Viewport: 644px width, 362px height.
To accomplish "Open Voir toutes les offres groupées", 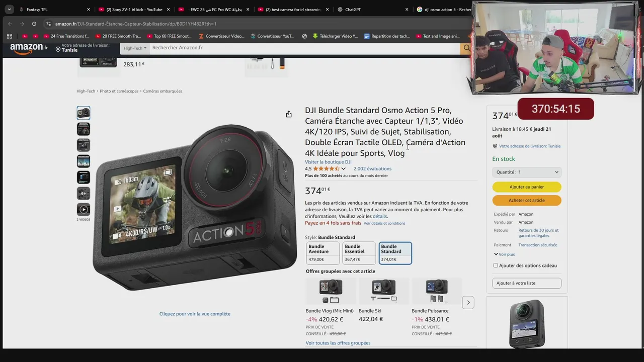I will [x=338, y=343].
